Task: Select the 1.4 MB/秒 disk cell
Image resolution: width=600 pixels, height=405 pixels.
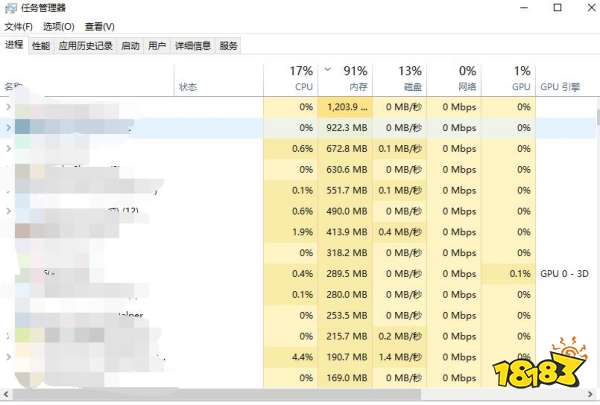Action: [x=399, y=357]
